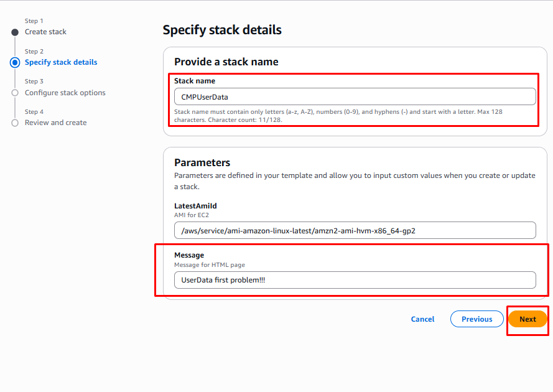The image size is (553, 392).
Task: Click the Stack name field label
Action: (x=195, y=81)
